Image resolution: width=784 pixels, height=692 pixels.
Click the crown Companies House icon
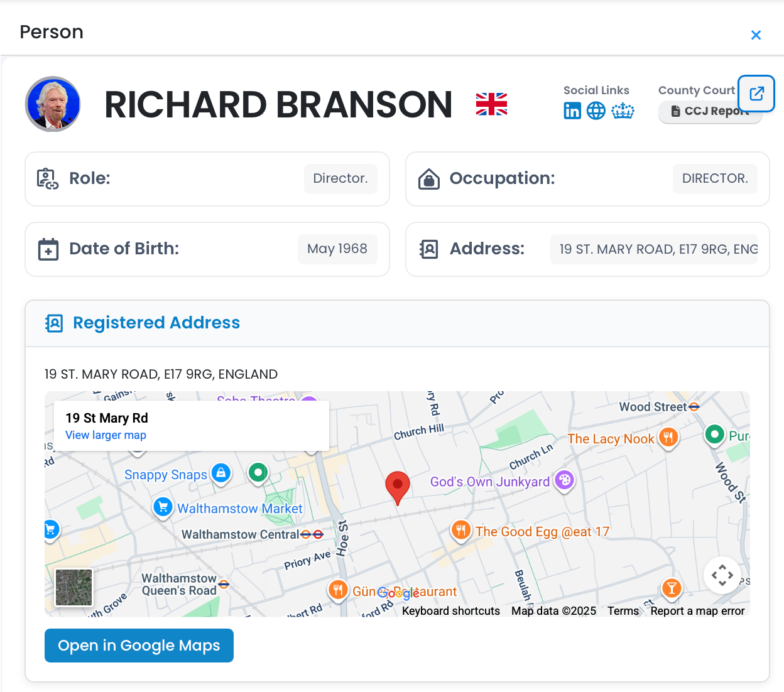(623, 111)
